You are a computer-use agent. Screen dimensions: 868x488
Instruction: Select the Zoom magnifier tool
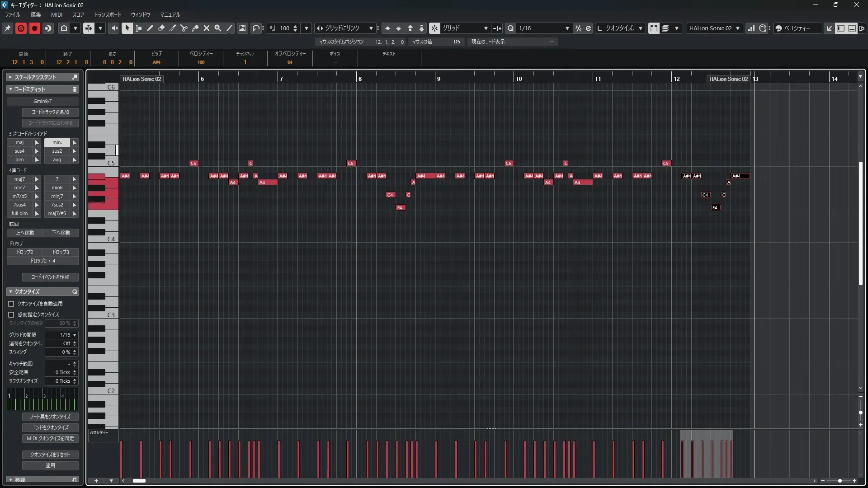(x=218, y=28)
